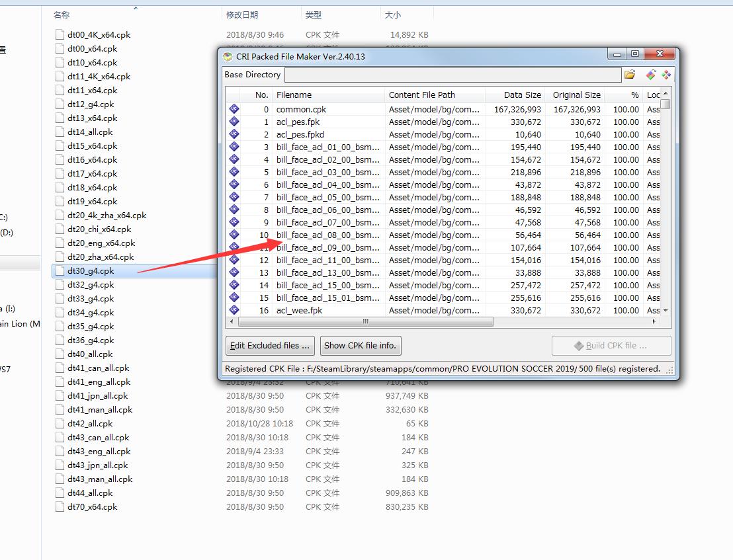Select the bill_face_acl_05_00 row in list
Viewport: 733px width, 560px height.
[x=327, y=197]
